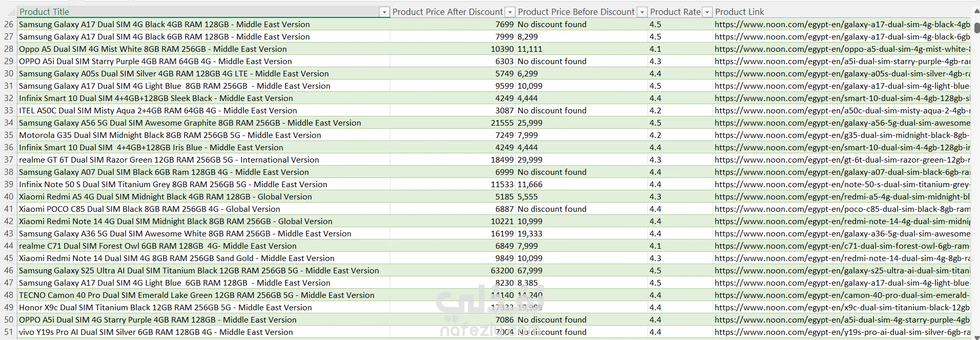Open Product Price Before Discount filter dropdown
The image size is (980, 340).
(642, 12)
